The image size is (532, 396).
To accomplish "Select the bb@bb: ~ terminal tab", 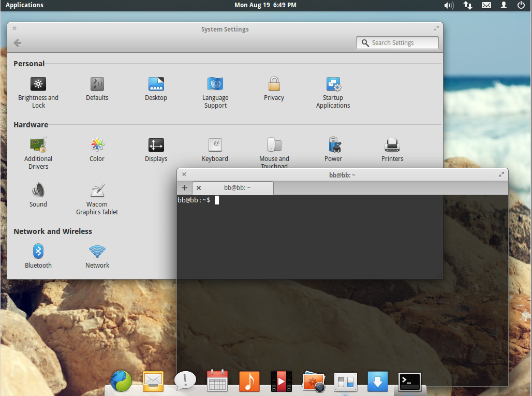I will (237, 188).
